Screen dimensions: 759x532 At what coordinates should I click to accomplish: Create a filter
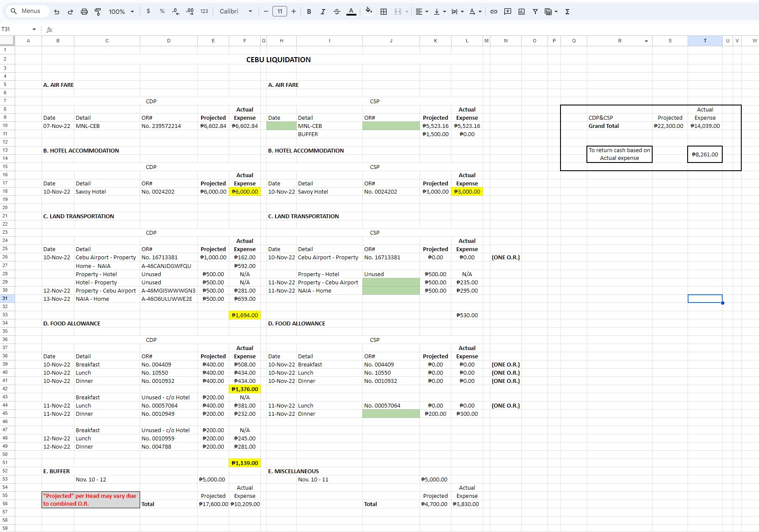[535, 12]
